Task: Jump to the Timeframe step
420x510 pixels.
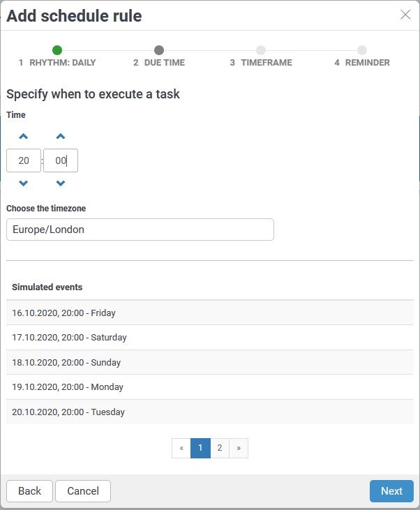Action: [261, 56]
